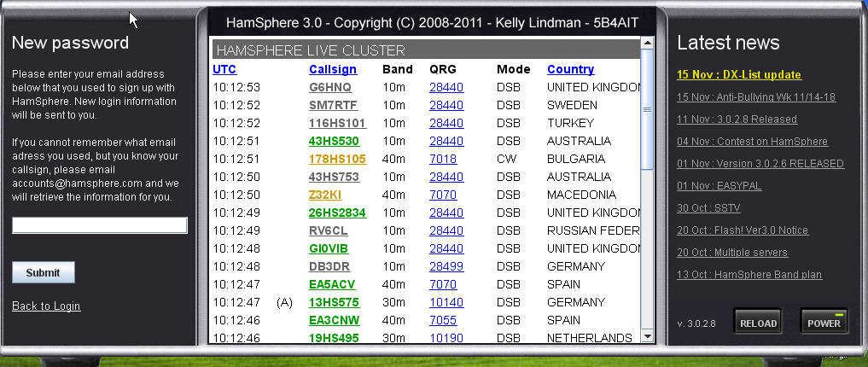Tune to the 28499 frequency link

pyautogui.click(x=446, y=266)
